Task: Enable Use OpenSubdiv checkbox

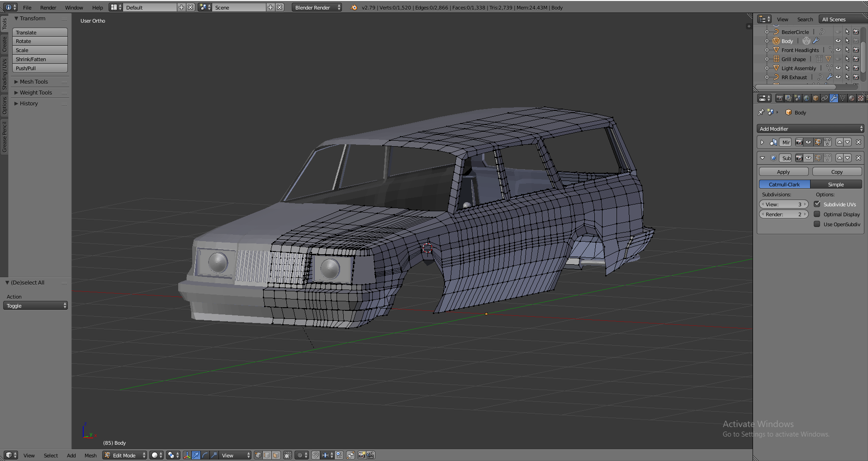Action: 817,224
